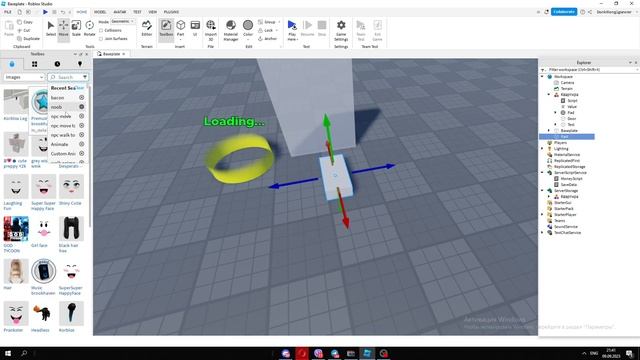Screen dimensions: 640x360
Task: Select SaveData in Explorer
Action: click(x=569, y=184)
